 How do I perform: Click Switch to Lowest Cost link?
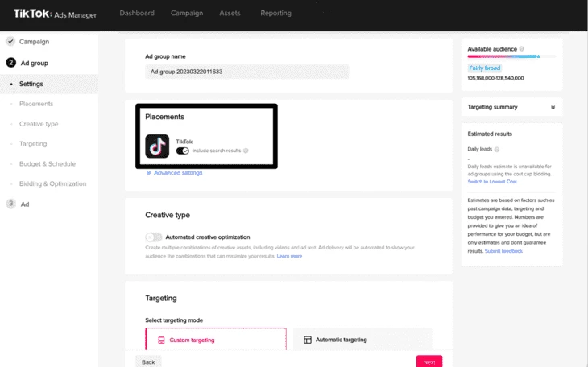(492, 182)
